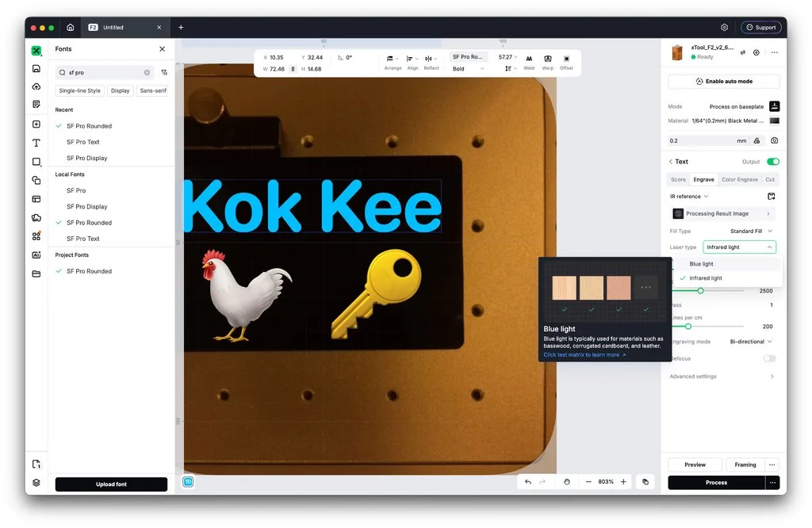This screenshot has width=812, height=528.
Task: Zoom in with the plus button
Action: [623, 482]
